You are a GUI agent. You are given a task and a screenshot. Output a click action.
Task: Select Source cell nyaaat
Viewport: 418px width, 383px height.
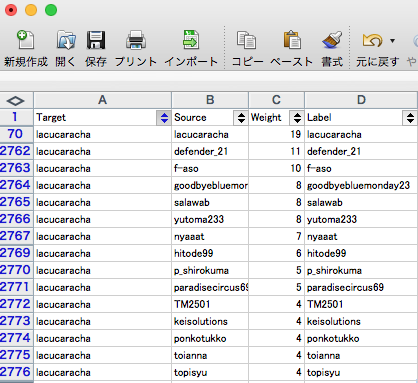click(x=210, y=236)
